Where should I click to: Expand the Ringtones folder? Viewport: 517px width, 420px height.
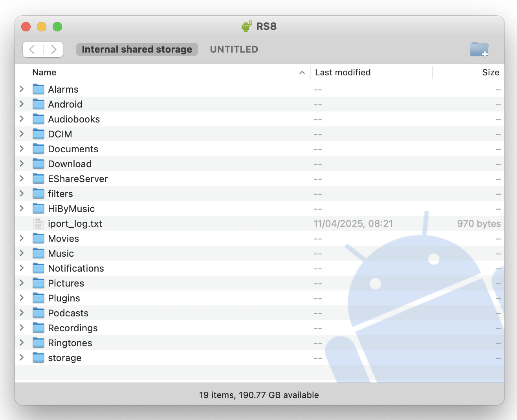point(22,343)
